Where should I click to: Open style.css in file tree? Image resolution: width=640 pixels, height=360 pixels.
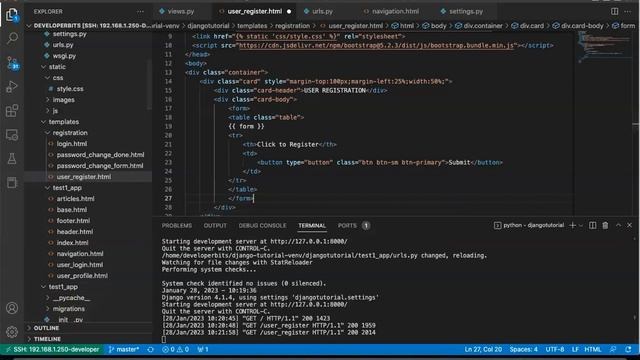[x=70, y=89]
